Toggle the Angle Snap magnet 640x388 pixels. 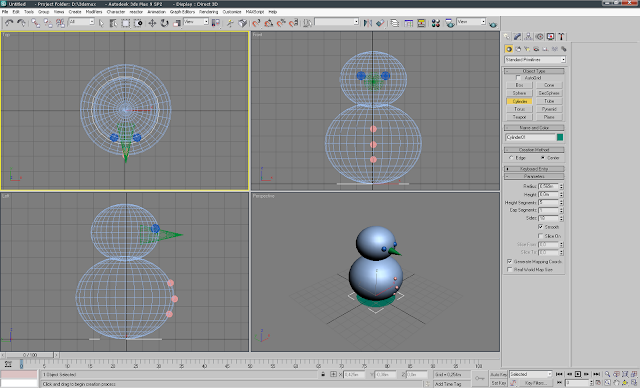(269, 23)
